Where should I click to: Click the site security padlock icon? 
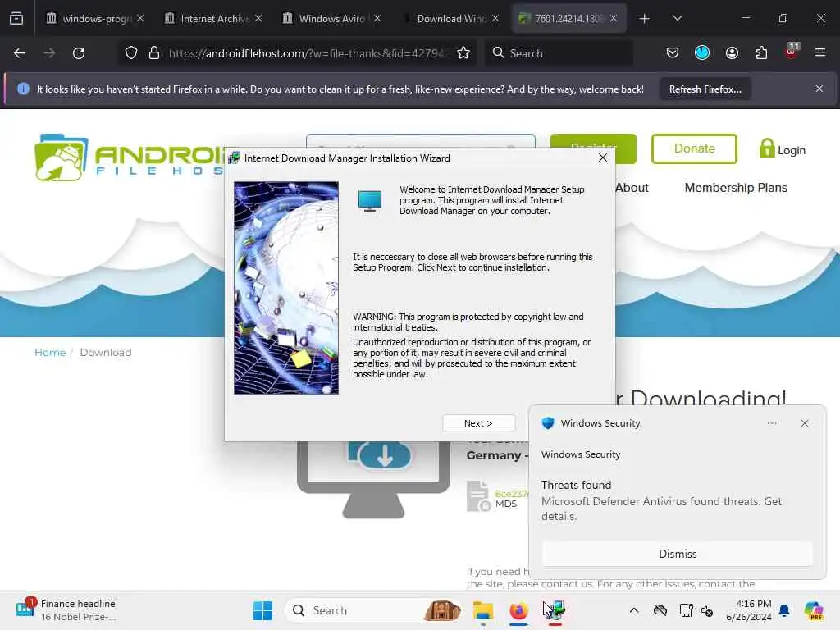(x=154, y=53)
